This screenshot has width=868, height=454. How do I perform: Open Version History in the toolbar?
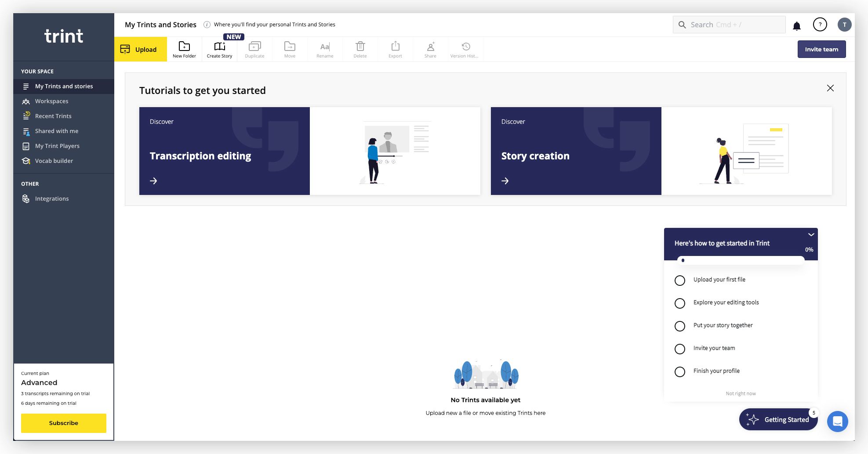tap(465, 49)
